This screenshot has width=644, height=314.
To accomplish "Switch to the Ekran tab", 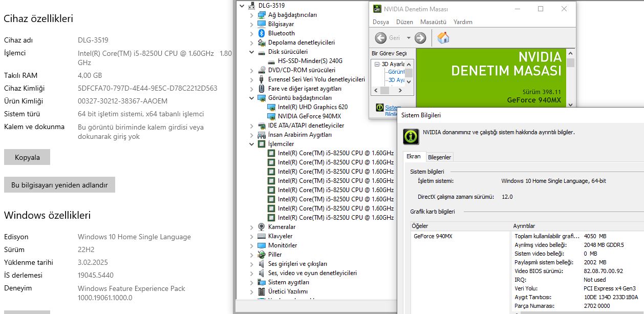I will 414,157.
